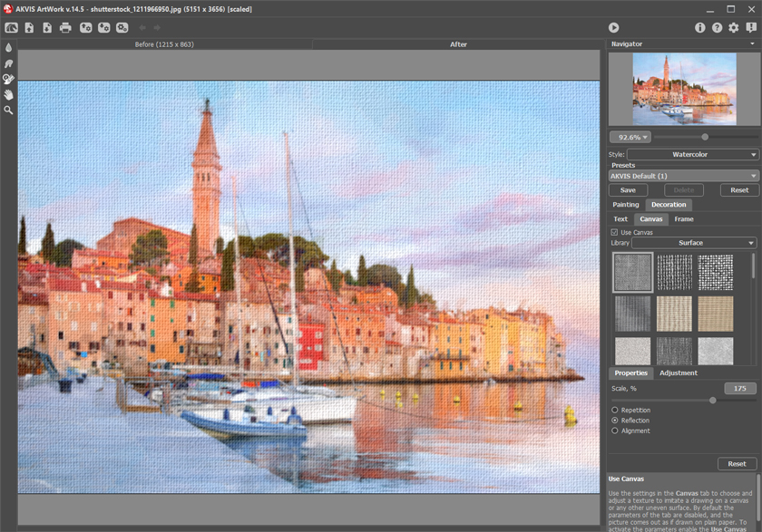
Task: Open Preferences via the gear icon
Action: 734,28
